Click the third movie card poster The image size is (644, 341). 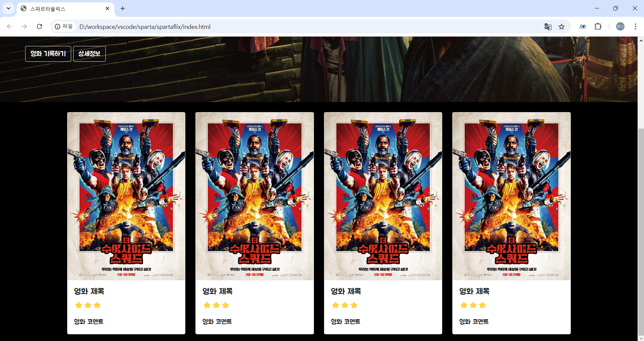click(x=383, y=196)
